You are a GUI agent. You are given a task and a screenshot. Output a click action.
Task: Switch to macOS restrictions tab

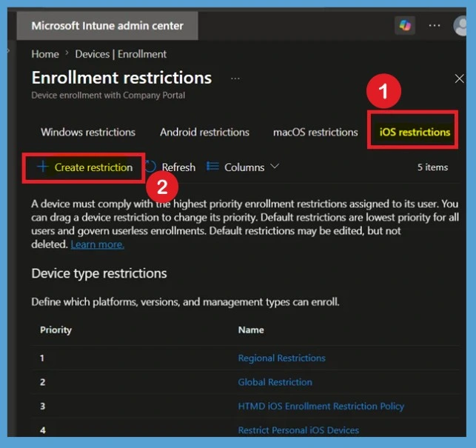click(x=315, y=132)
